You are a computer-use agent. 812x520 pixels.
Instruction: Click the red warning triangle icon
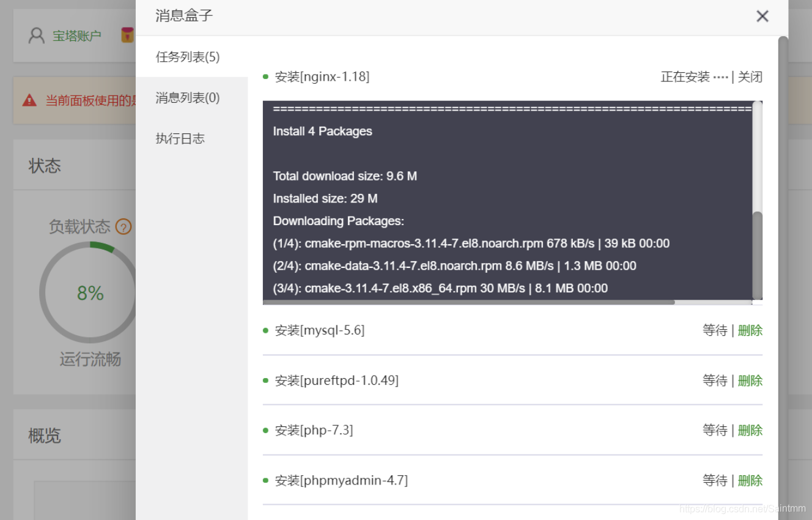(29, 100)
